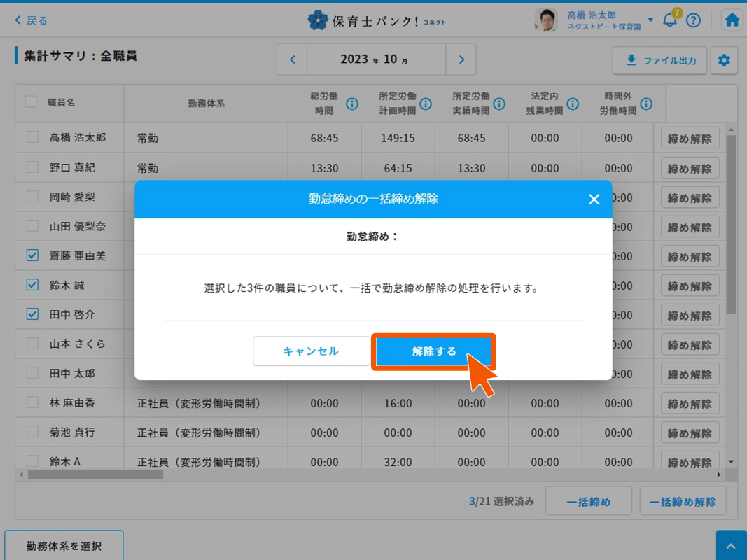
Task: Uncheck the 齋藤 亜由美 checkbox
Action: [32, 255]
